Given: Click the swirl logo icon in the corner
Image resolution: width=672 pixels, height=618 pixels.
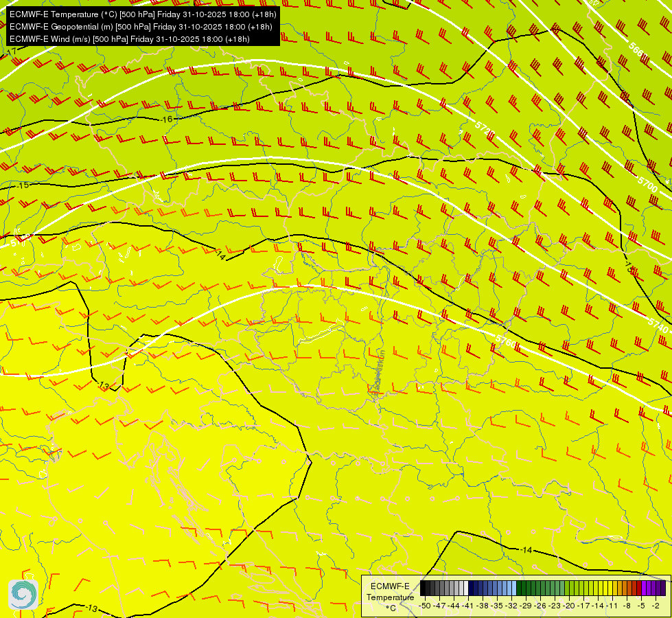Looking at the screenshot, I should click(x=23, y=594).
